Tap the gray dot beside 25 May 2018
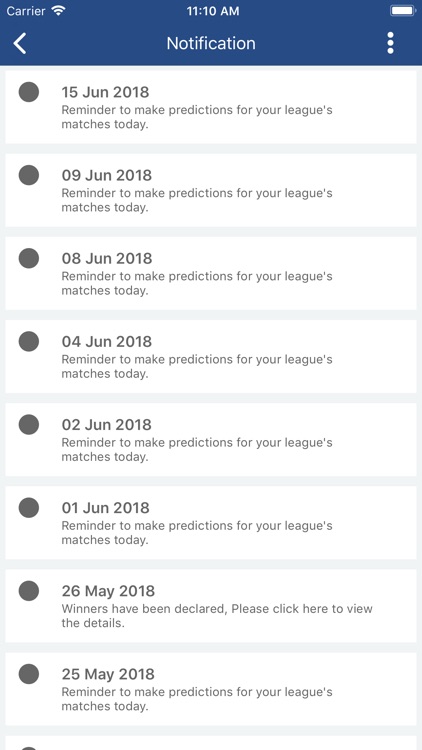This screenshot has height=750, width=422. tap(29, 674)
